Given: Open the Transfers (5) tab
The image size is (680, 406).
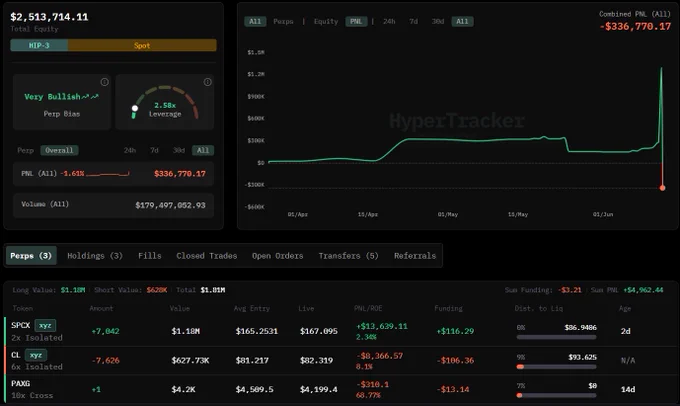Looking at the screenshot, I should 348,256.
